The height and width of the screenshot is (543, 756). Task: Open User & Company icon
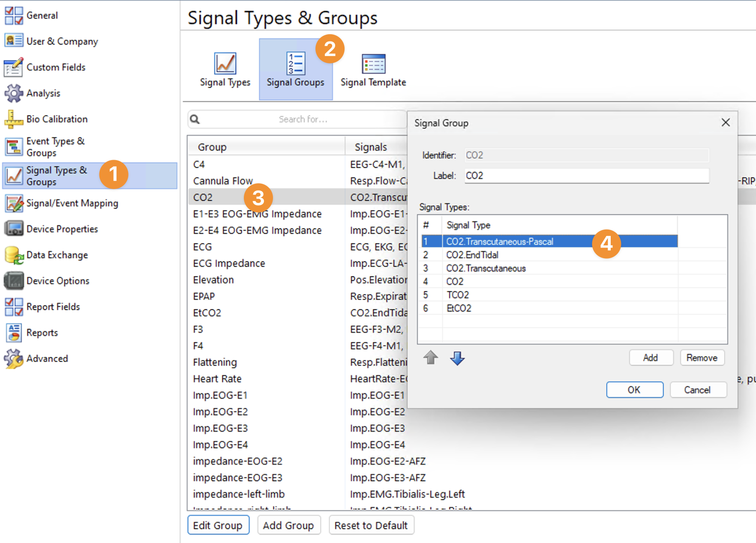pyautogui.click(x=14, y=41)
